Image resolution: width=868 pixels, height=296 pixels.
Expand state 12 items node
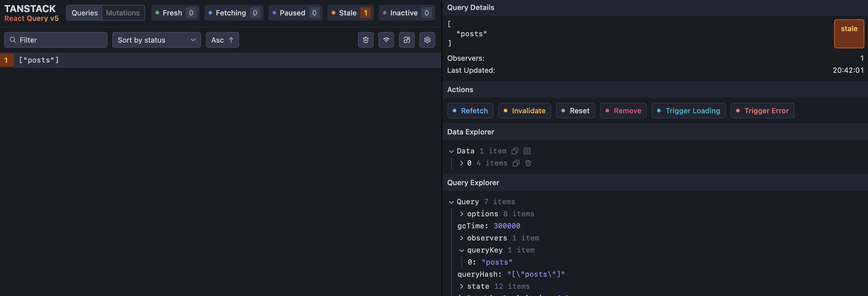click(x=462, y=286)
